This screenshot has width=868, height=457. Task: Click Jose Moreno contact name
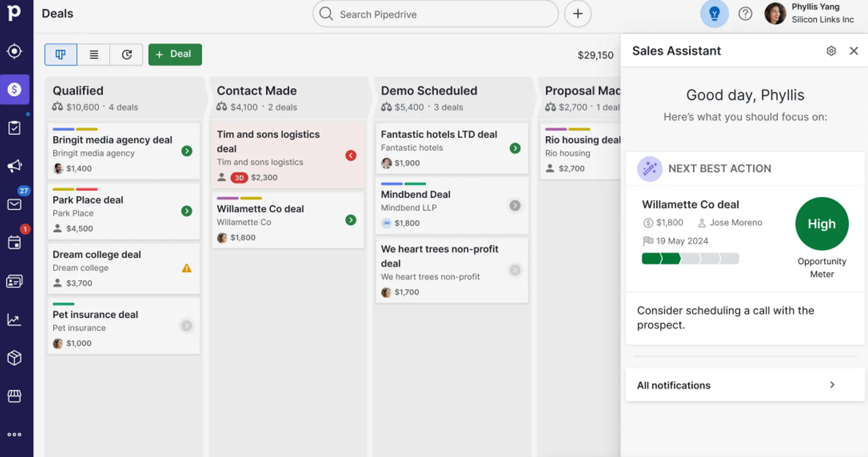pos(736,222)
